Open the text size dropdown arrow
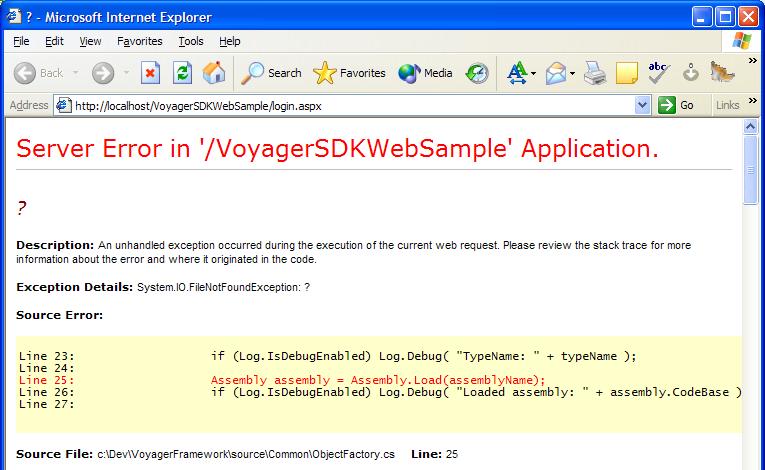Image resolution: width=765 pixels, height=470 pixels. tap(534, 73)
